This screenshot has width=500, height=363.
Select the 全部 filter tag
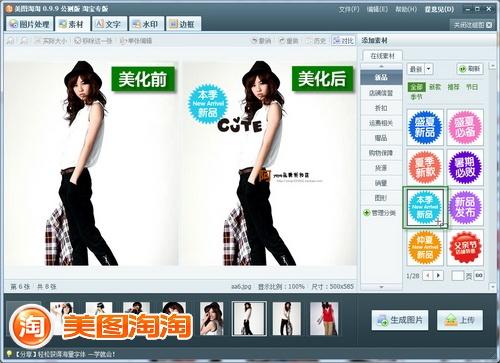416,87
